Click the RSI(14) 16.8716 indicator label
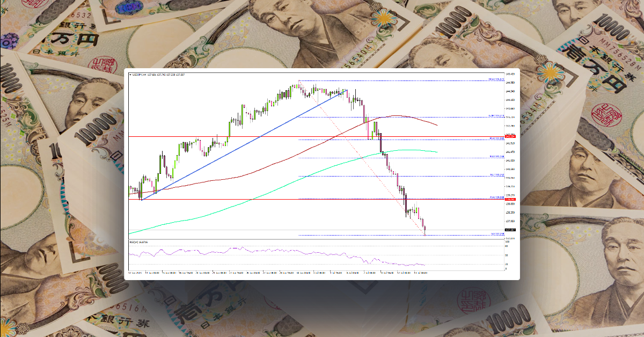 click(137, 242)
